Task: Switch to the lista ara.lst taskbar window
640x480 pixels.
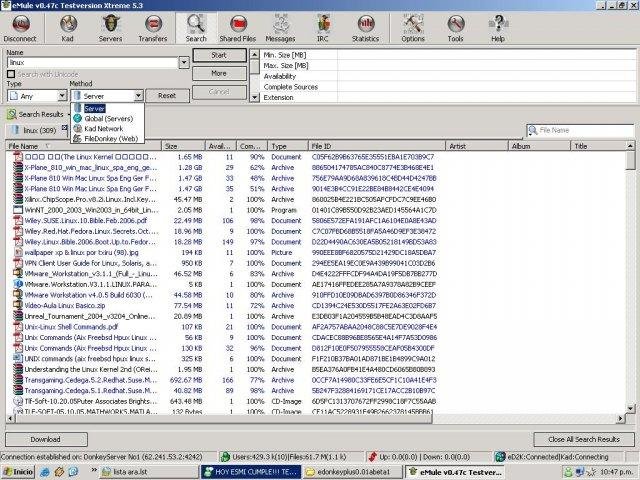Action: point(149,472)
